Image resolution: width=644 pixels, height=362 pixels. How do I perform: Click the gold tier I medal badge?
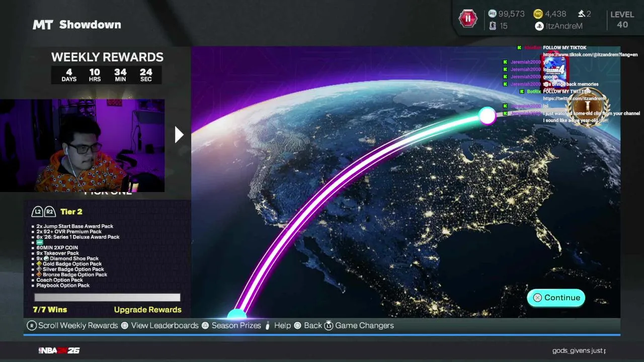coord(587,108)
